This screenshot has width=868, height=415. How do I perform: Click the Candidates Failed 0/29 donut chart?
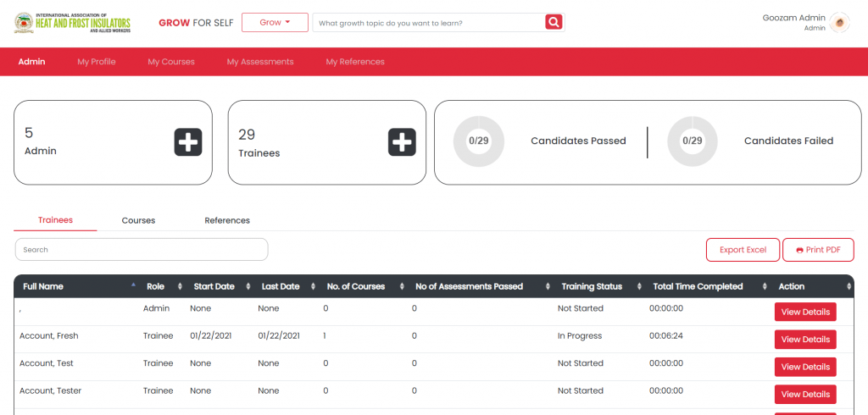tap(693, 141)
